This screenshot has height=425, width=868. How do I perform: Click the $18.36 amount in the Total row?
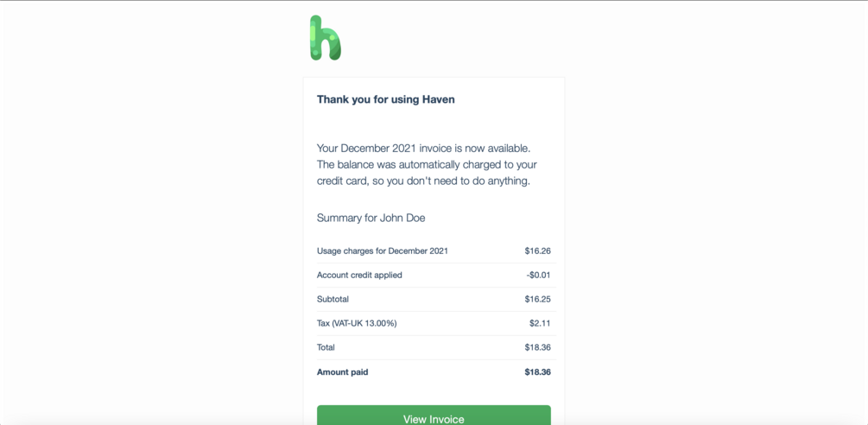[x=537, y=348]
